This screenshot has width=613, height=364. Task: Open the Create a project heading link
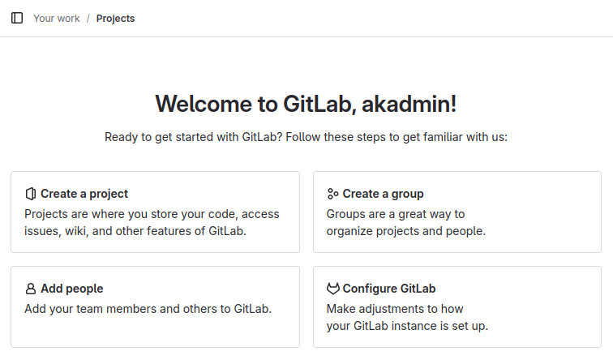click(84, 194)
